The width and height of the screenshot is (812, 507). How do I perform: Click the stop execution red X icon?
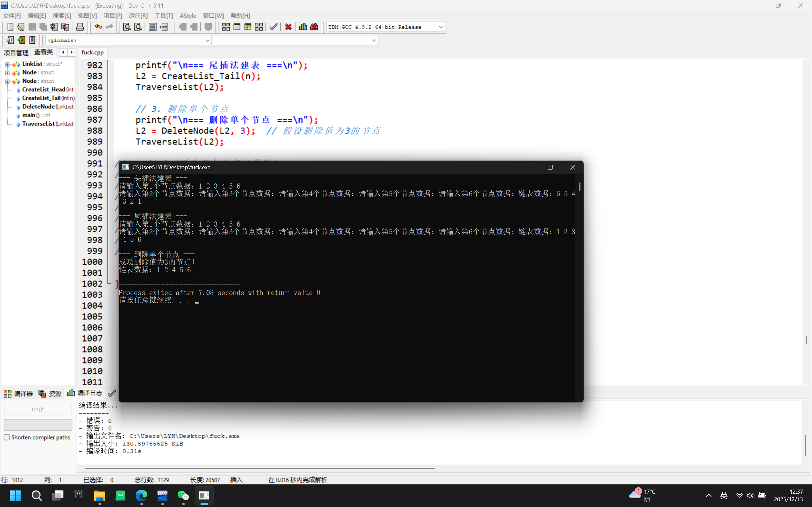tap(288, 27)
